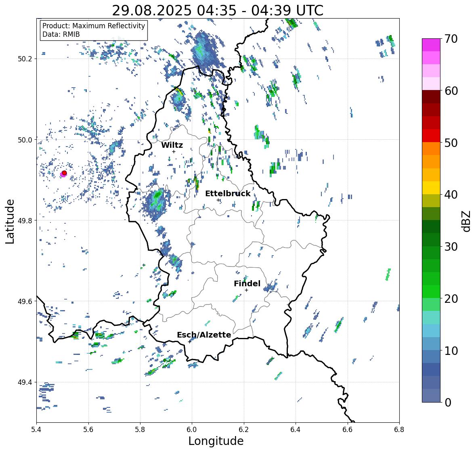Click the "Data: RMIB" label

(x=61, y=34)
